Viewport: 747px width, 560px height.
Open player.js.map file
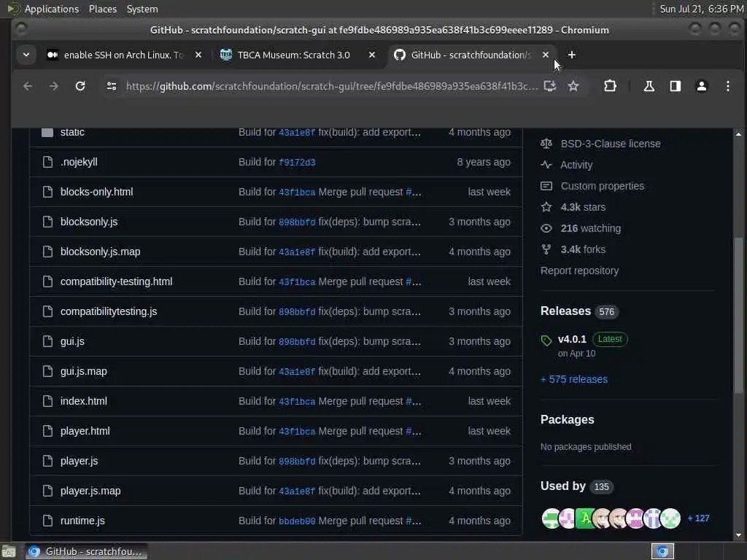pyautogui.click(x=90, y=491)
